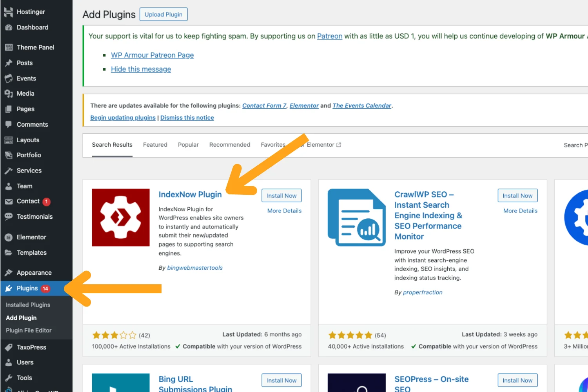Image resolution: width=588 pixels, height=392 pixels.
Task: Select the Portfolio sidebar icon
Action: (x=9, y=155)
